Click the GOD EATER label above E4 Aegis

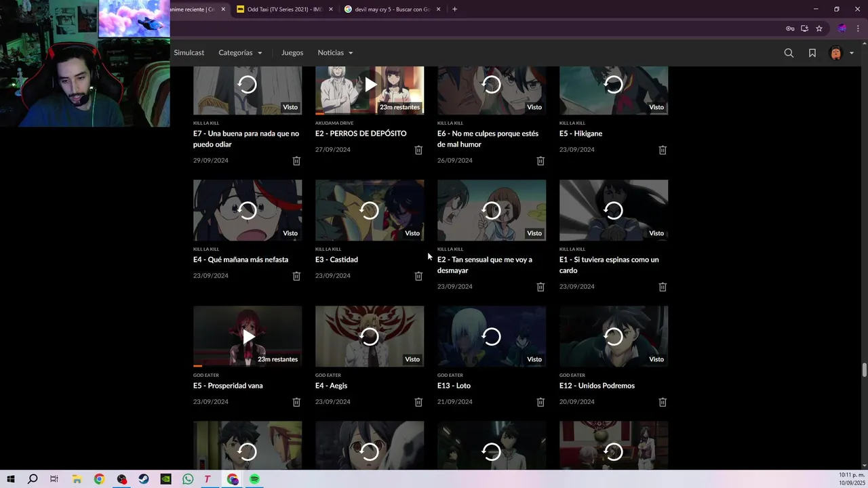click(328, 375)
